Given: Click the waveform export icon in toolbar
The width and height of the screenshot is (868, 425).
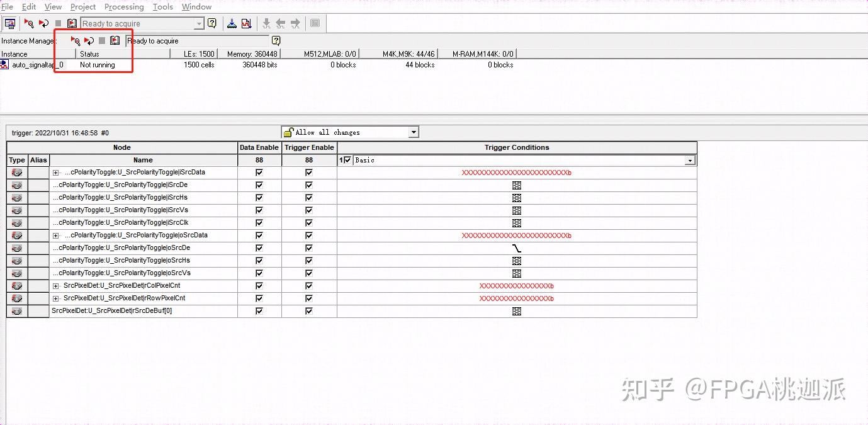Looking at the screenshot, I should (246, 23).
